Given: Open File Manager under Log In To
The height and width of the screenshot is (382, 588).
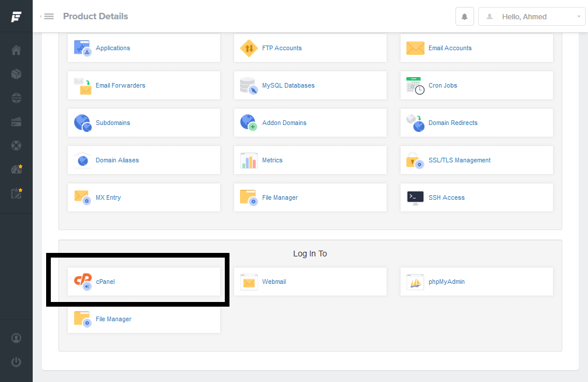Looking at the screenshot, I should click(x=114, y=319).
